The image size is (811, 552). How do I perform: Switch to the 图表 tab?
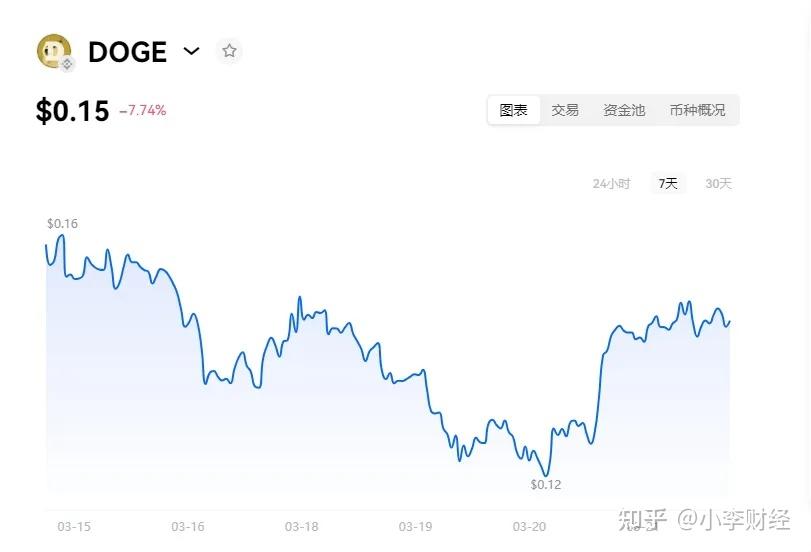click(x=514, y=110)
